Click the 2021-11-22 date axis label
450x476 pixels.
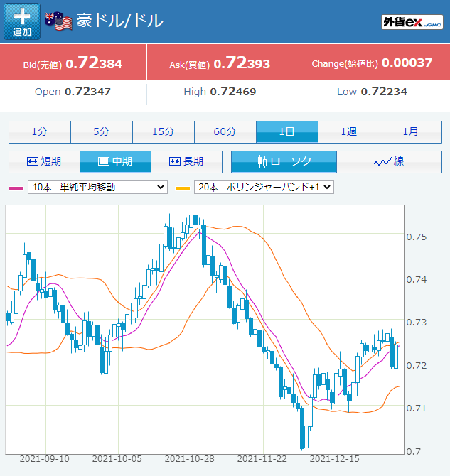(262, 459)
